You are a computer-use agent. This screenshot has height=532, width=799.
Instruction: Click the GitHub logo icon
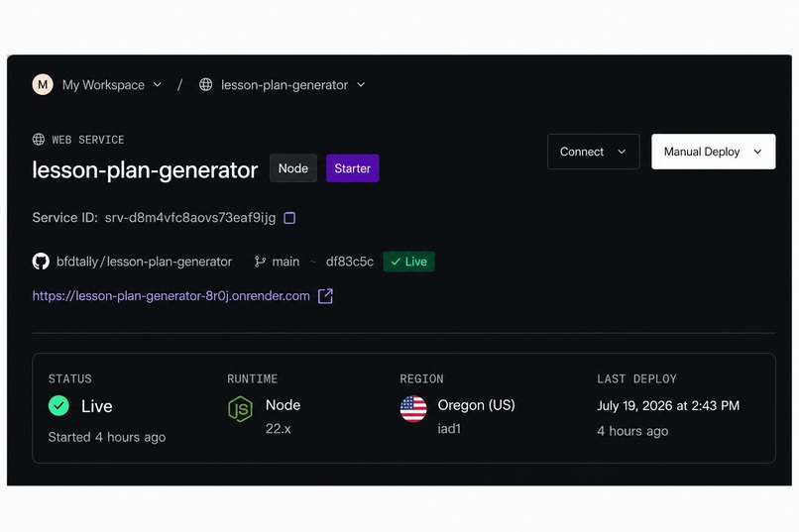[41, 262]
